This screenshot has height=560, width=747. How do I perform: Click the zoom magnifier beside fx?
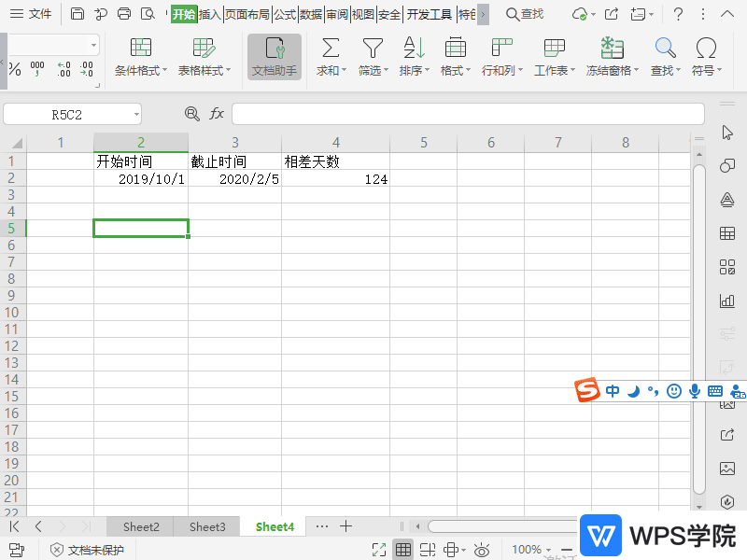(192, 113)
